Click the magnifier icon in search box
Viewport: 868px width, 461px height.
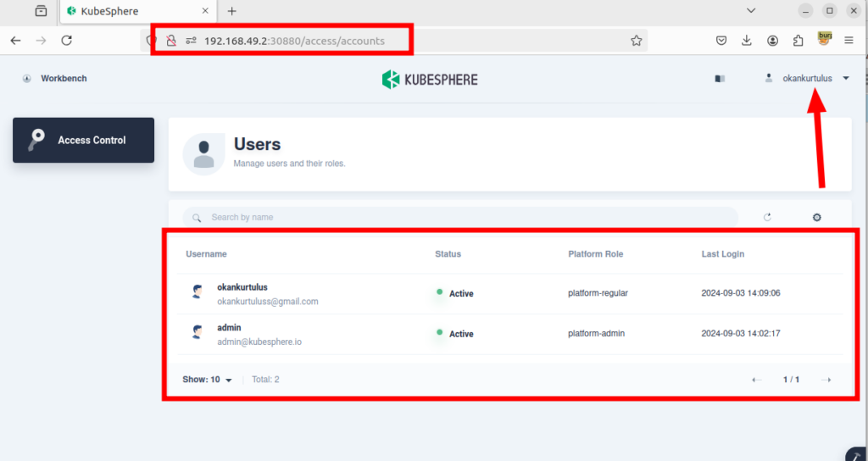(x=197, y=218)
